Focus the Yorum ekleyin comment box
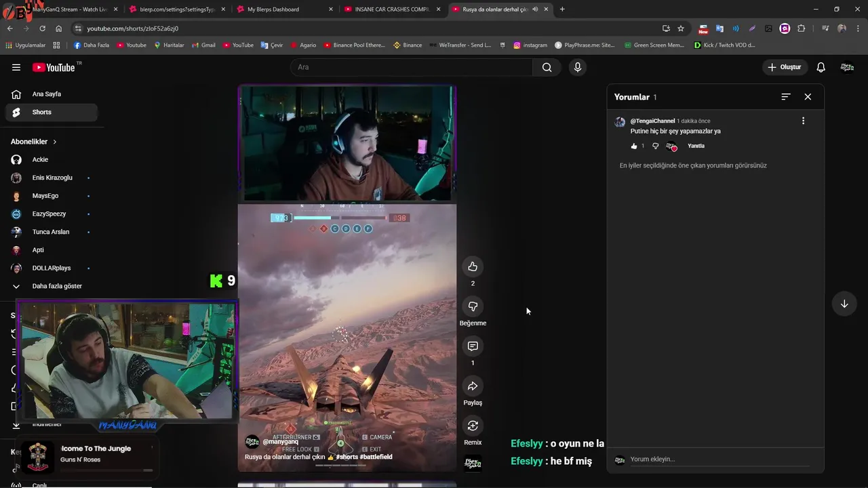Screen dimensions: 868x488 click(719, 459)
